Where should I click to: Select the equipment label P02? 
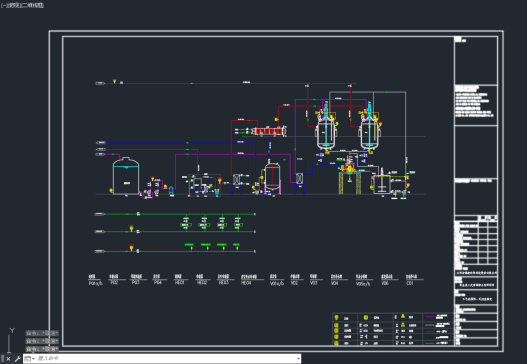[114, 283]
